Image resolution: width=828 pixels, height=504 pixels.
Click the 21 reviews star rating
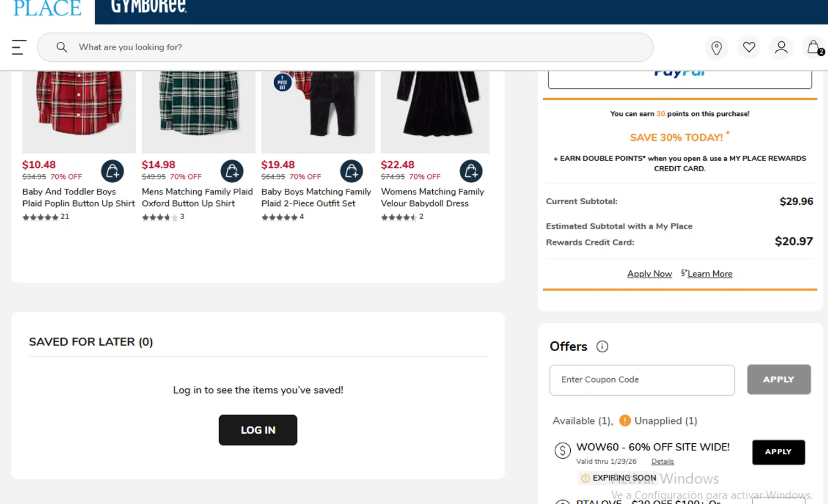tap(46, 217)
